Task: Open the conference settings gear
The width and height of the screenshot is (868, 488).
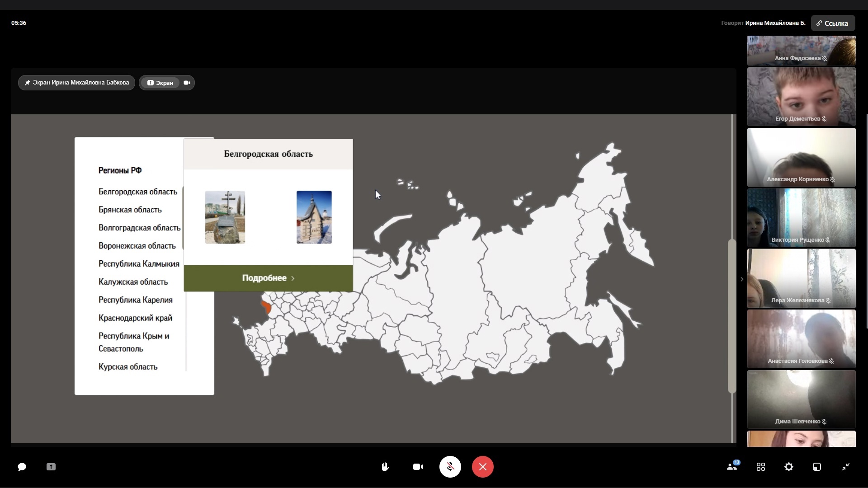Action: click(789, 467)
